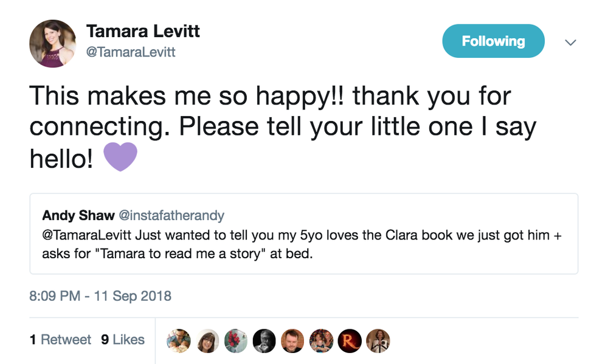Open the red-haired man liker avatar
Screen dimensions: 608x364
point(293,341)
